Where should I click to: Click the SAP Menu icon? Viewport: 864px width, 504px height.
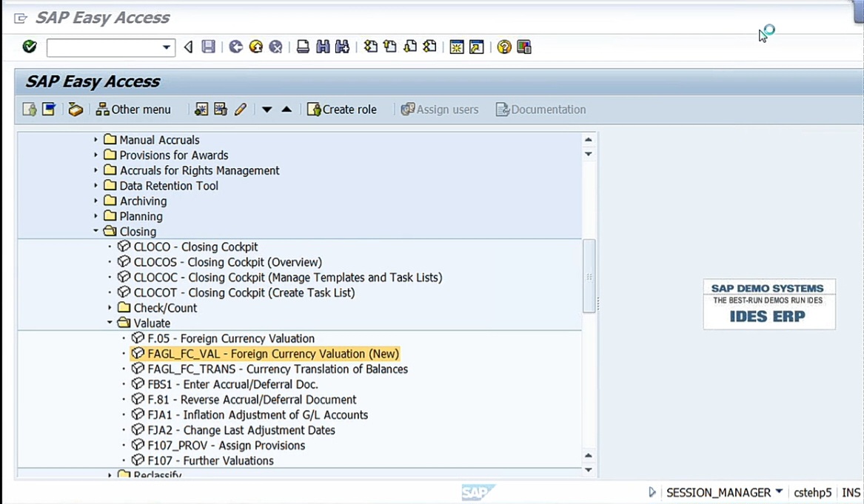[49, 109]
